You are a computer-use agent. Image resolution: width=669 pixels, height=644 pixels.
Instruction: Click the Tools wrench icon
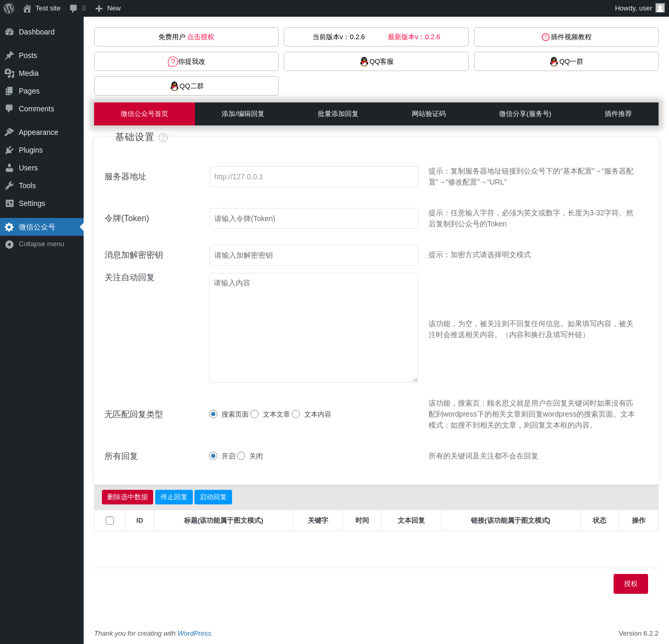click(9, 186)
